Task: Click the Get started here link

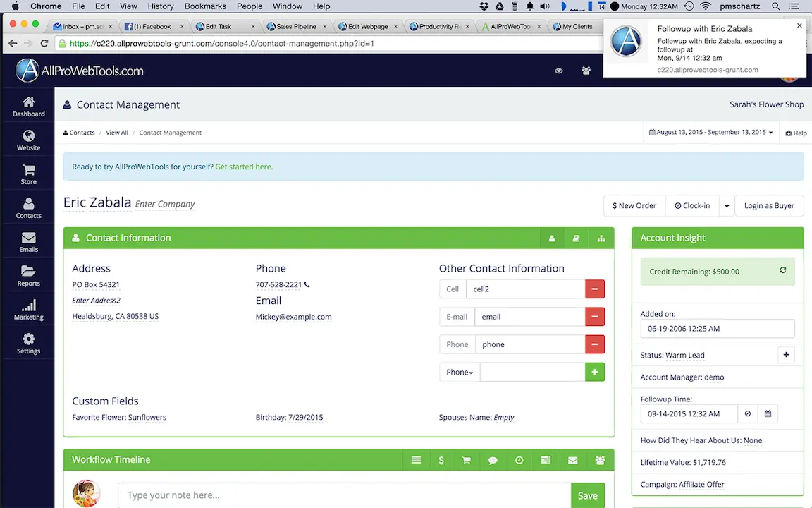Action: (243, 167)
